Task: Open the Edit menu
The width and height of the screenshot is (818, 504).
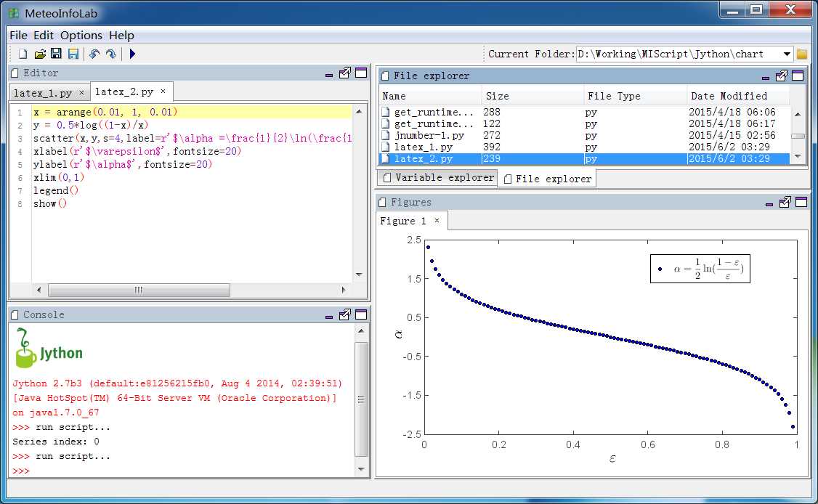Action: [44, 35]
